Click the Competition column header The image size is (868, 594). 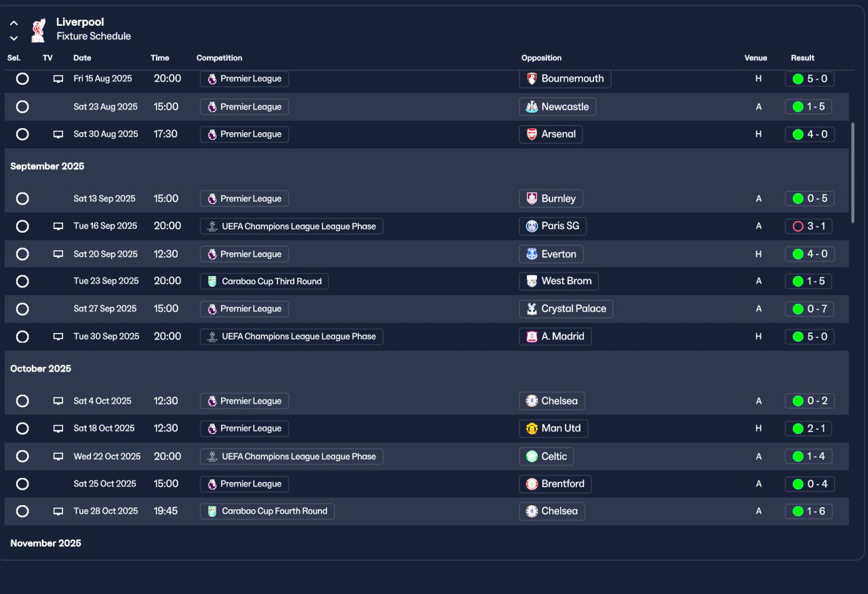219,58
